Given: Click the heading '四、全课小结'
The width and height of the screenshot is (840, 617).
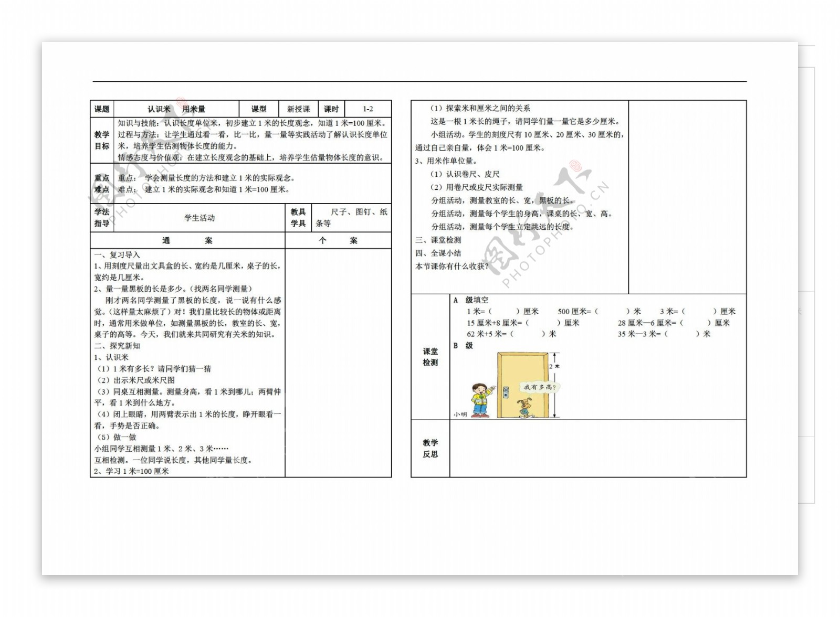Looking at the screenshot, I should 438,253.
